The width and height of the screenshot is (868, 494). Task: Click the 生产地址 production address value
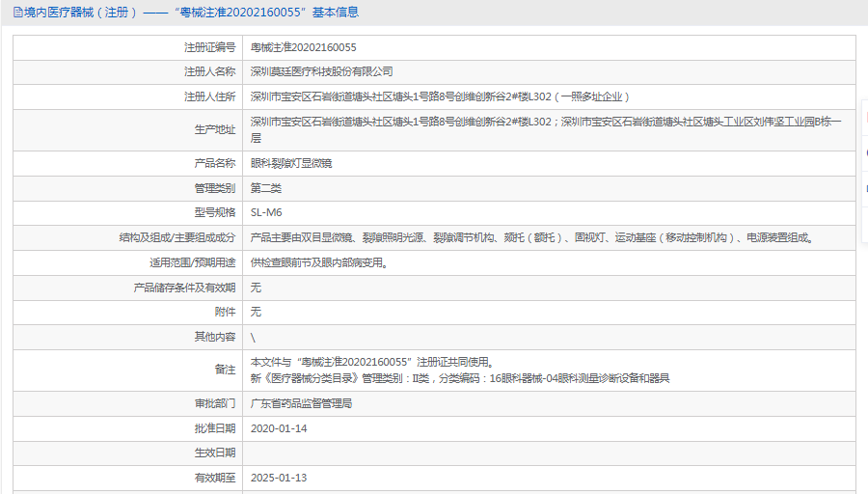coord(546,130)
